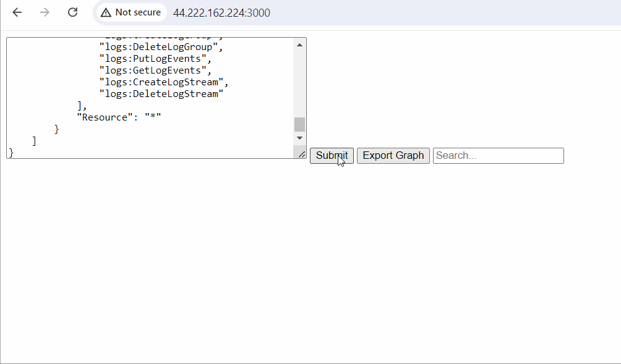The image size is (621, 364).
Task: Open the Not secure site info badge
Action: (131, 12)
